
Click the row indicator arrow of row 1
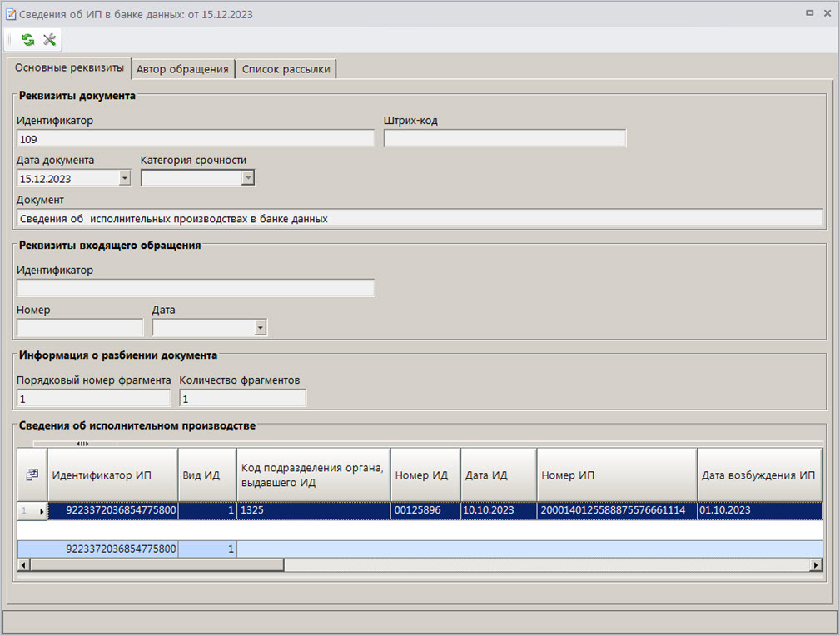[42, 510]
